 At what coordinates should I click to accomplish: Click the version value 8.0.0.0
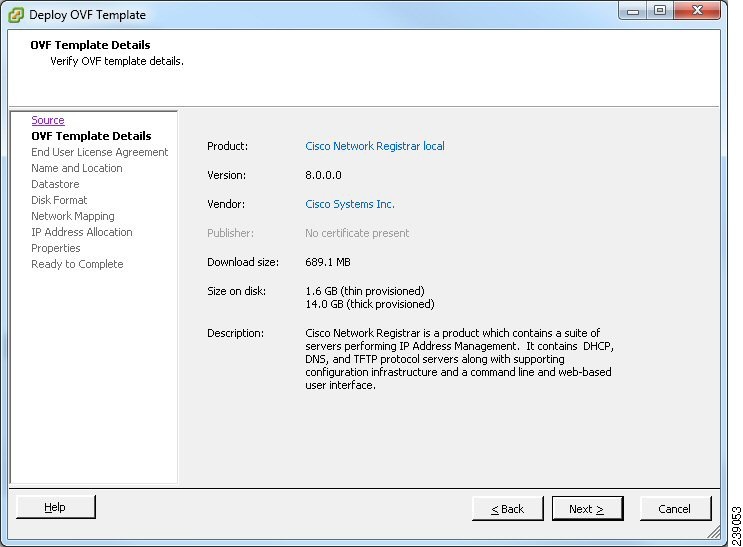(323, 175)
